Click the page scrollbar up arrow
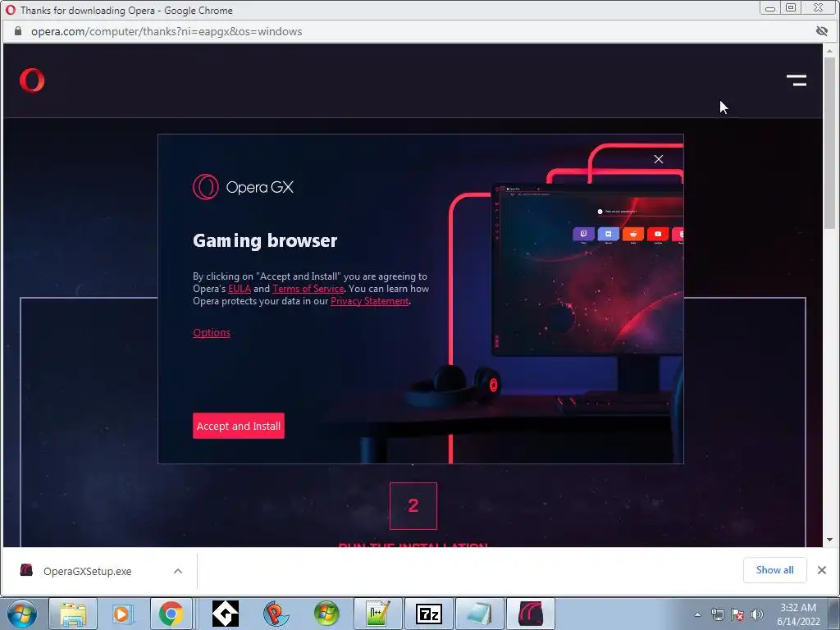 830,51
